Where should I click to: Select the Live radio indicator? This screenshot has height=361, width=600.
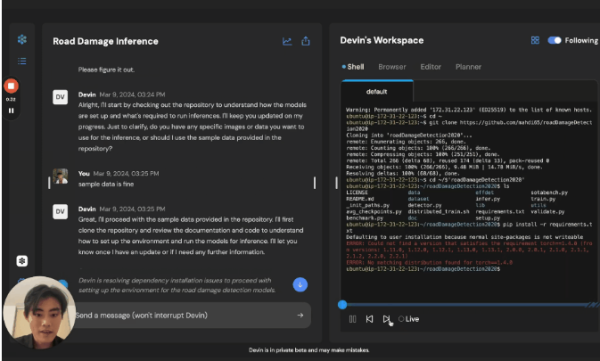pyautogui.click(x=401, y=319)
